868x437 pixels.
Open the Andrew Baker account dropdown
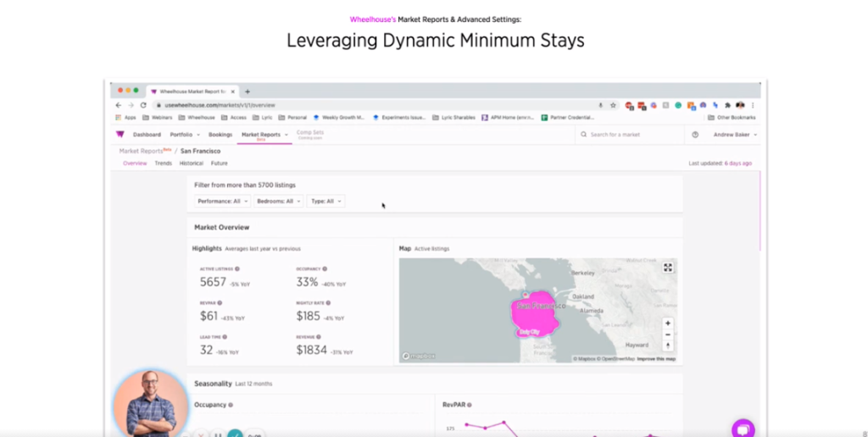click(735, 135)
